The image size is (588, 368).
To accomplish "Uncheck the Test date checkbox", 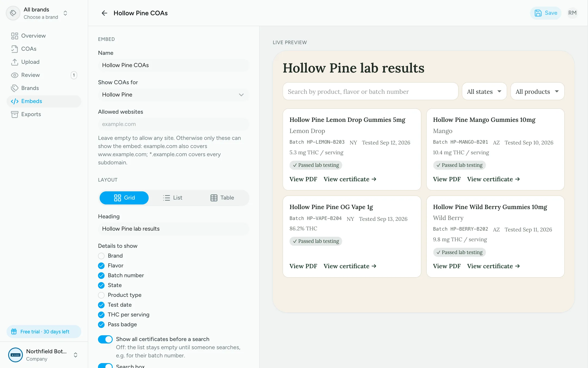I will click(x=101, y=305).
